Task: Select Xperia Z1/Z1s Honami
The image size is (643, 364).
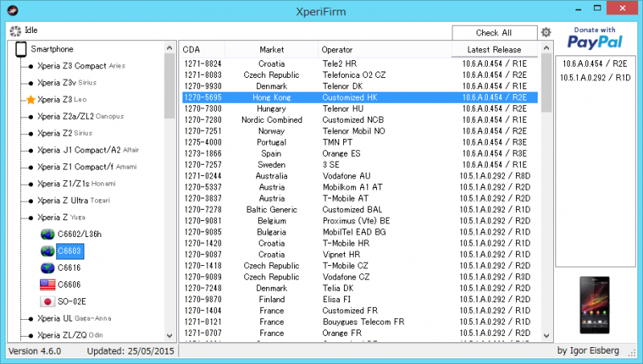Action: point(76,184)
